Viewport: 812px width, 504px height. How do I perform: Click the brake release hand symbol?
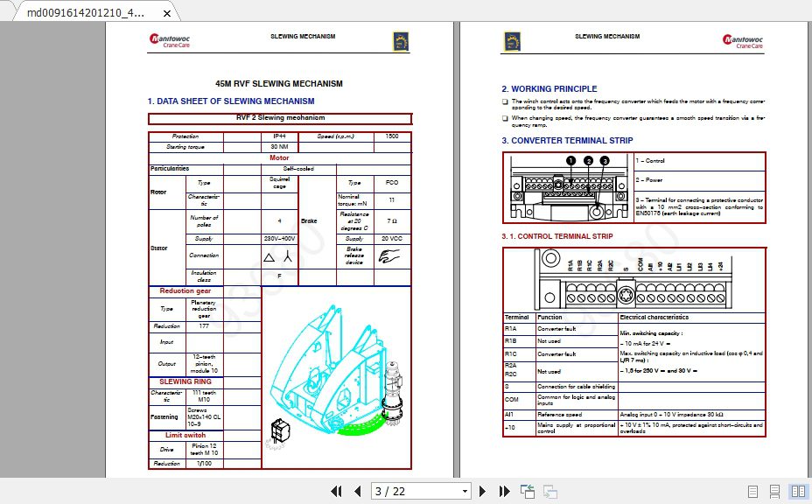pyautogui.click(x=388, y=255)
